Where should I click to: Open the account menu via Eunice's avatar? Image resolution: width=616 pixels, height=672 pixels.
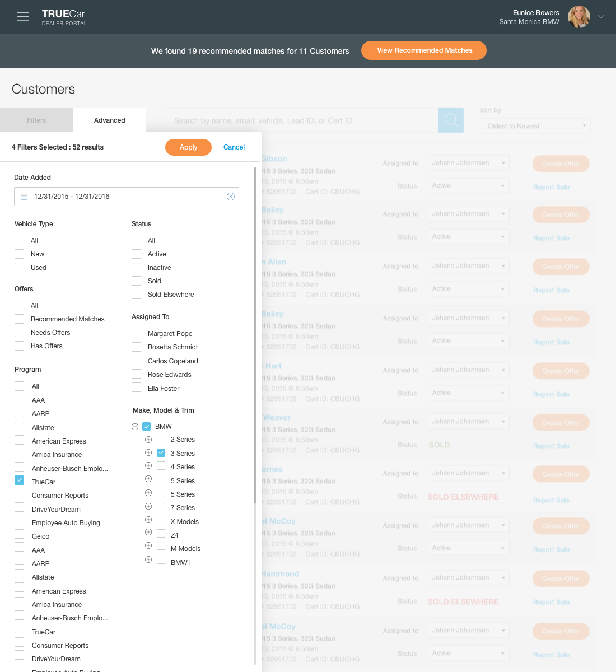pyautogui.click(x=578, y=17)
